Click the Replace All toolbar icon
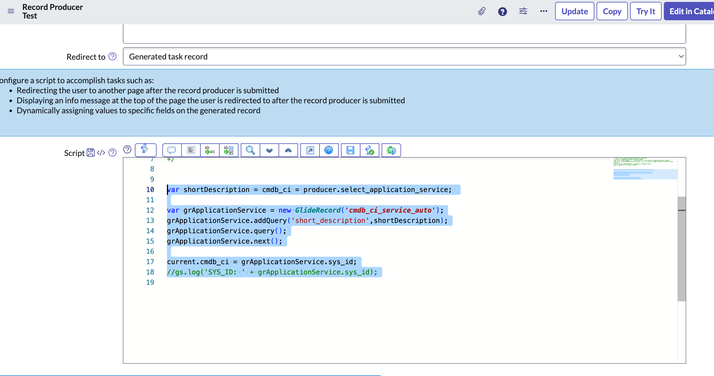714x376 pixels. coord(229,150)
